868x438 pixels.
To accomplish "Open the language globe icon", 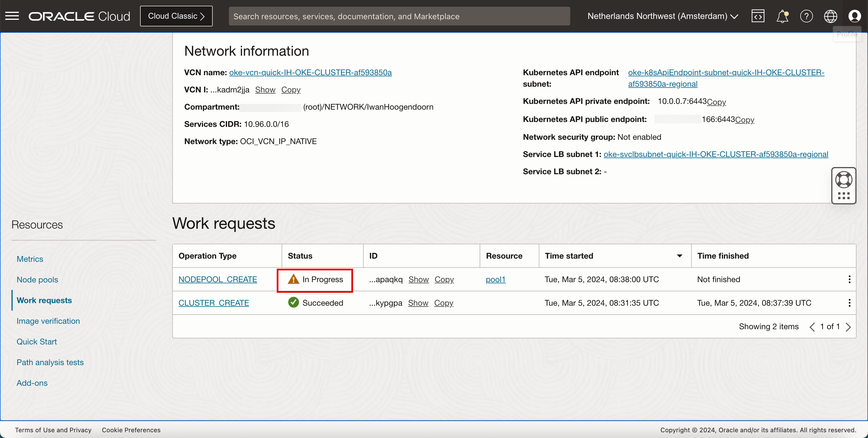I will (830, 16).
